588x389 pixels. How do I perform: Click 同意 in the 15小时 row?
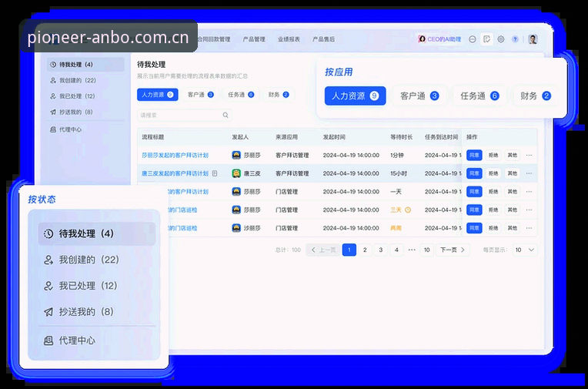(474, 173)
